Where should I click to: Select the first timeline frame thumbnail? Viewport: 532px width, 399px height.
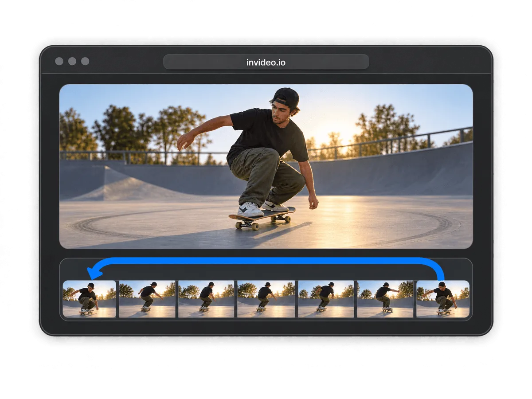coord(90,299)
